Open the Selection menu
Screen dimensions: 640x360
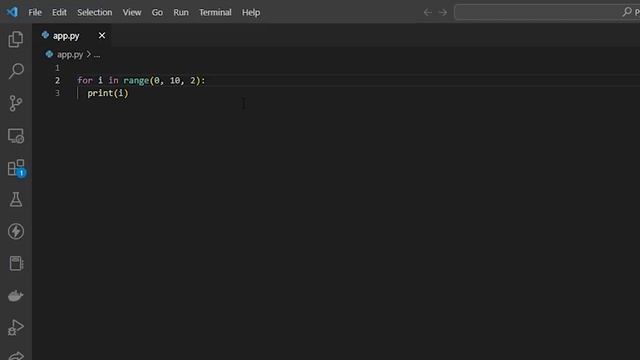pos(95,12)
